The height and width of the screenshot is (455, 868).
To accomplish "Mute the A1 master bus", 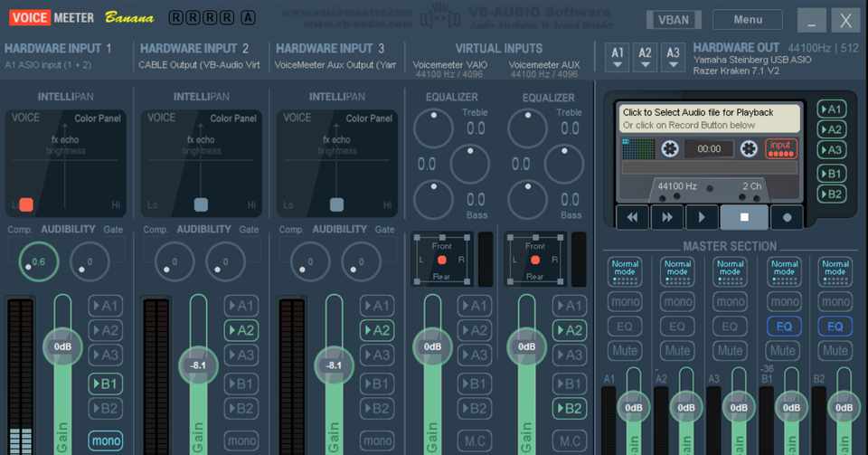I will [625, 350].
